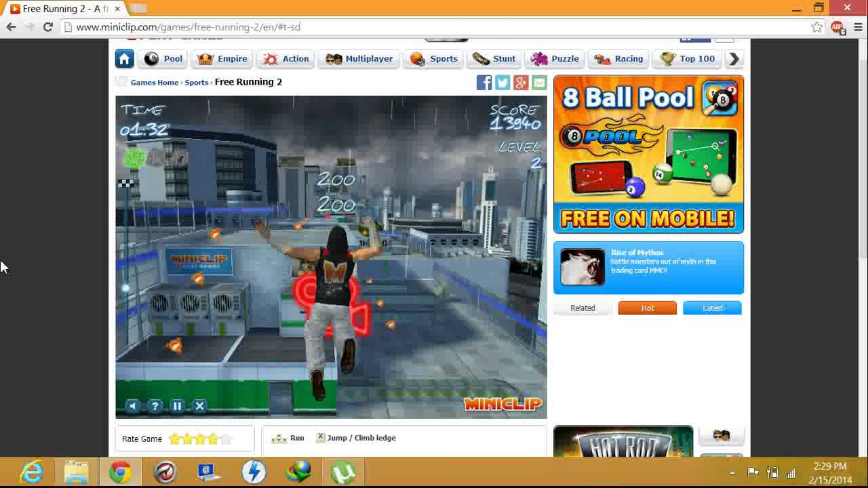Image resolution: width=868 pixels, height=488 pixels.
Task: Open the Puzzle games category
Action: click(555, 59)
